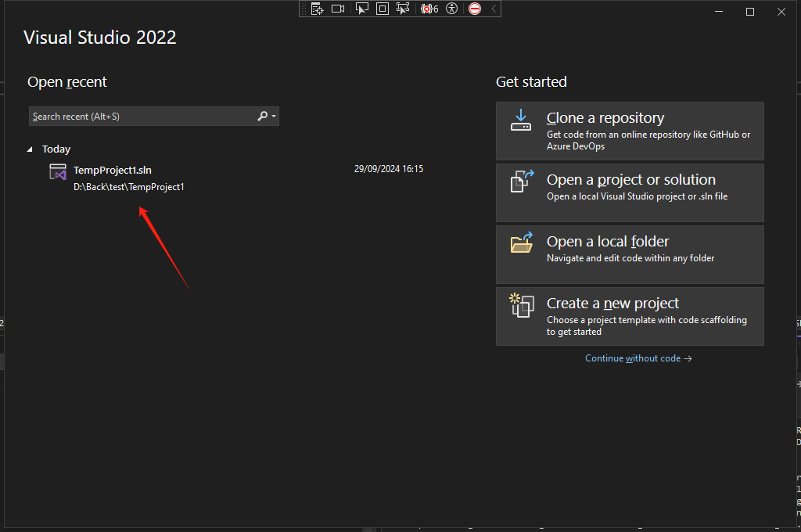Toggle Track Focused Element icon
The image size is (801, 532).
coord(403,9)
